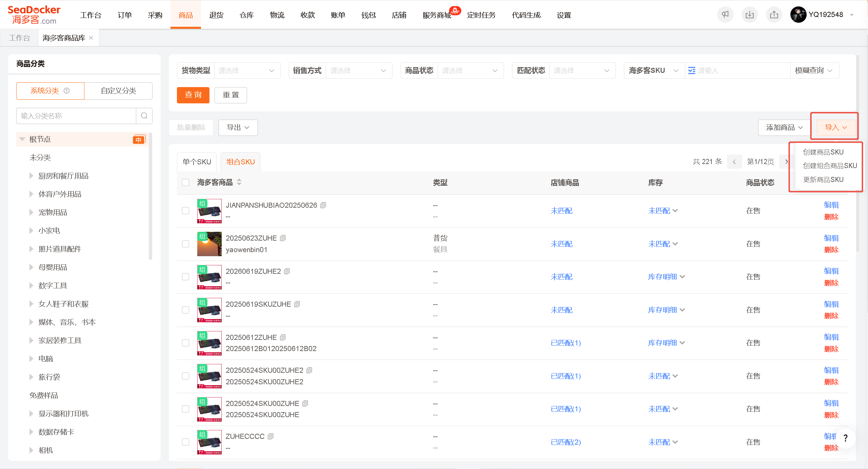
Task: Open the 导出 dropdown button
Action: coord(238,127)
